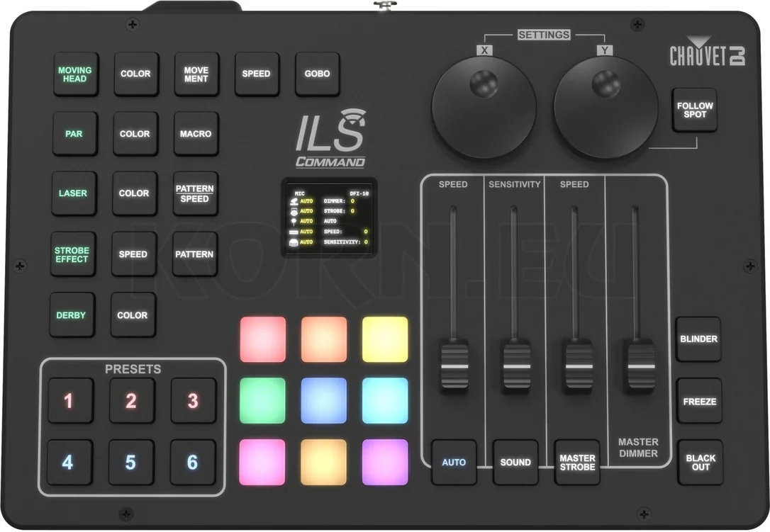Activate the Par fixture button
Screen dimensions: 770x532
click(74, 133)
